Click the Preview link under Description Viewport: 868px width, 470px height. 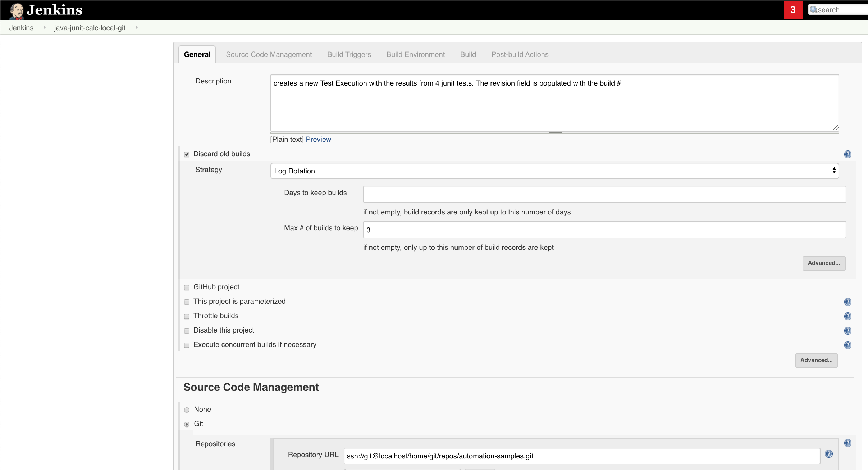pyautogui.click(x=318, y=139)
